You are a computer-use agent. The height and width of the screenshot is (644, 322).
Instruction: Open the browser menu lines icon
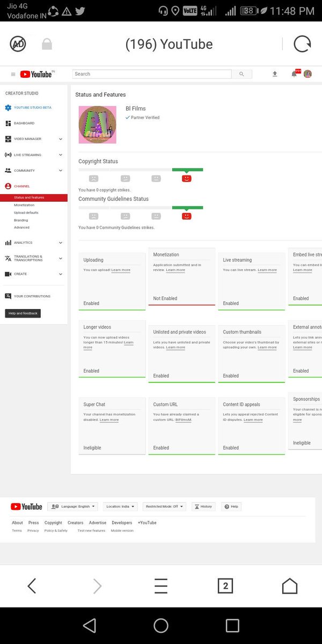[161, 586]
